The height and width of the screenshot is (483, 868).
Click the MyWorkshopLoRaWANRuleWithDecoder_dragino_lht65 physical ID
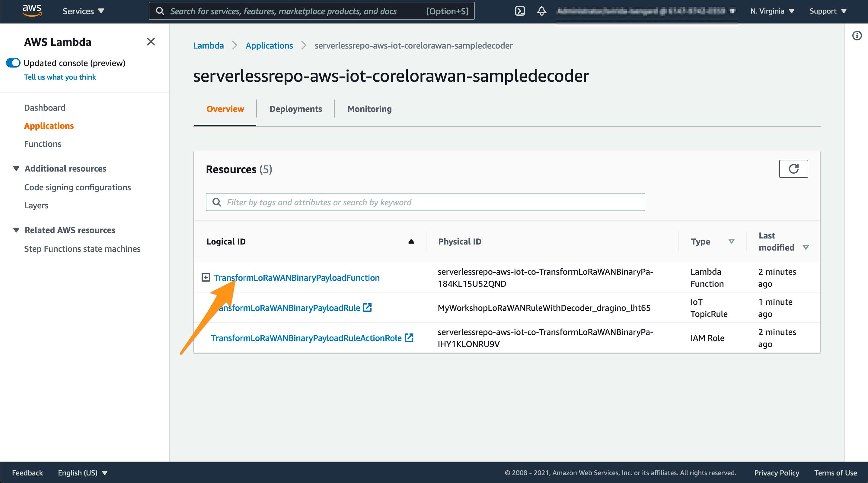pos(544,308)
